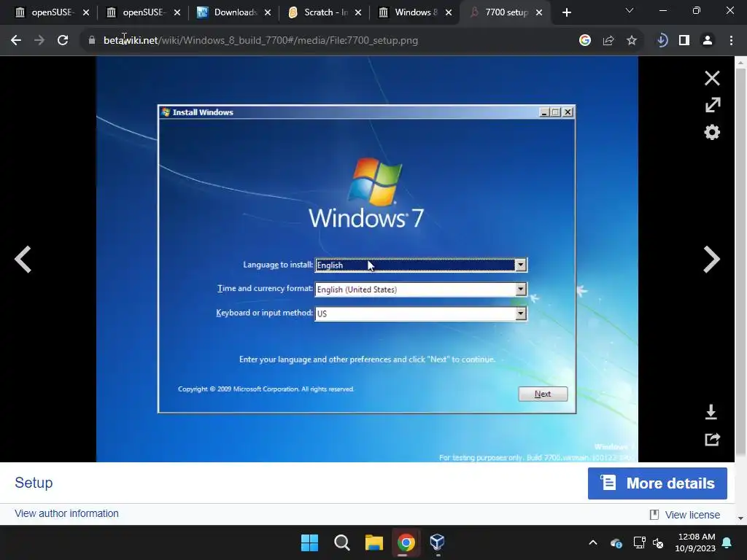Click the network display tray icon

tap(639, 542)
